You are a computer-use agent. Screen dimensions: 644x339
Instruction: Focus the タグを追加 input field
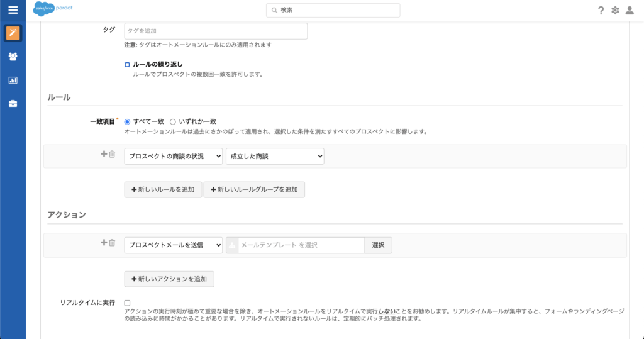tap(216, 31)
